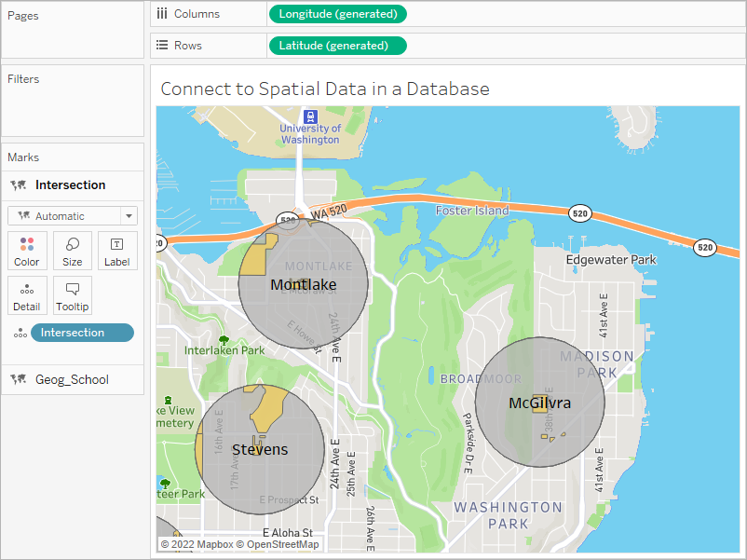Select the Latitude (generated) pill on Rows

337,44
